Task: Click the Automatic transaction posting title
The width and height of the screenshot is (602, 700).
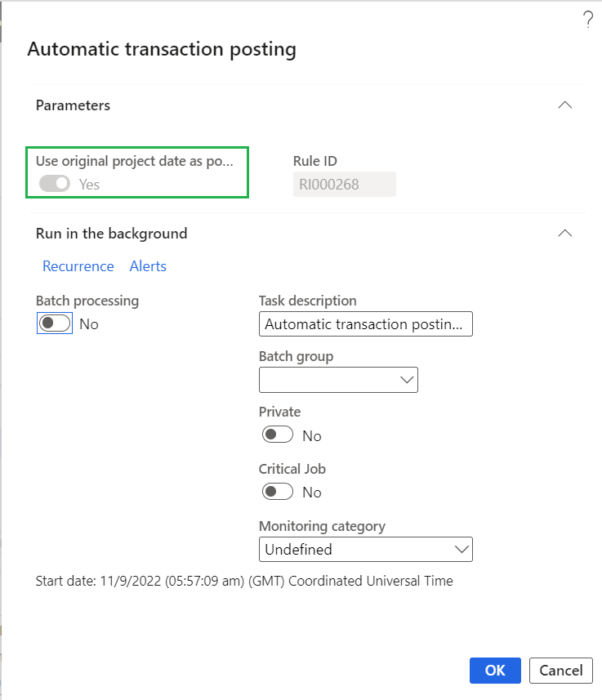Action: pyautogui.click(x=162, y=49)
